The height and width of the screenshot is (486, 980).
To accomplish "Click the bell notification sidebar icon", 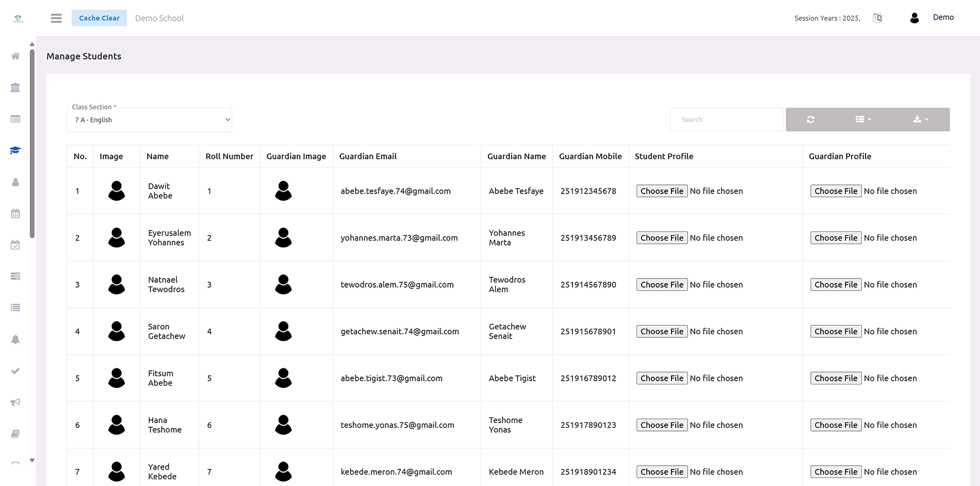I will (15, 340).
